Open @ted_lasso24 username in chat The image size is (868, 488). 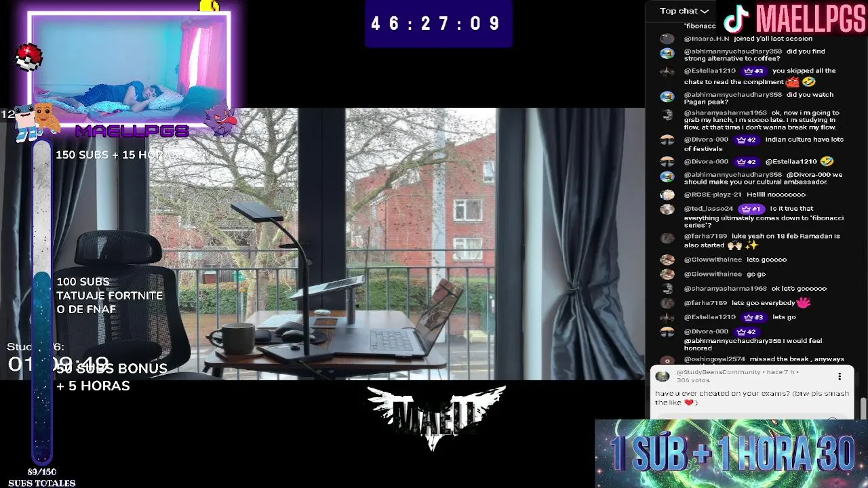point(709,209)
